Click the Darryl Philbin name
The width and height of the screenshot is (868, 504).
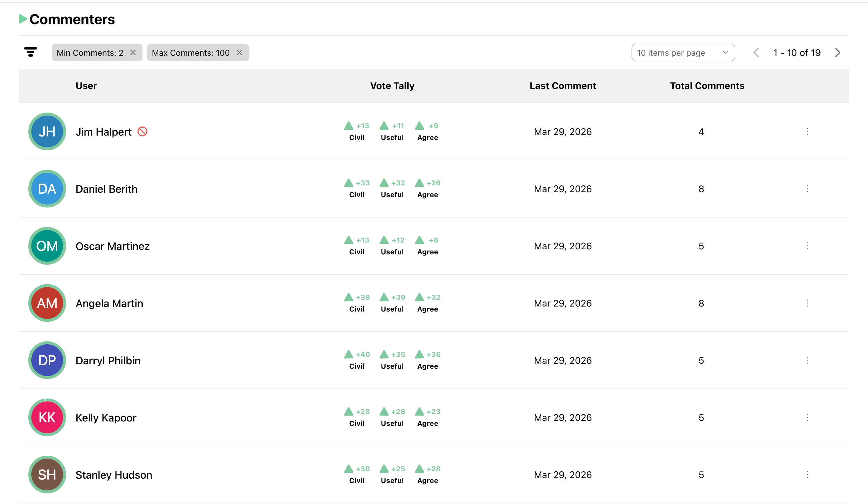point(108,360)
